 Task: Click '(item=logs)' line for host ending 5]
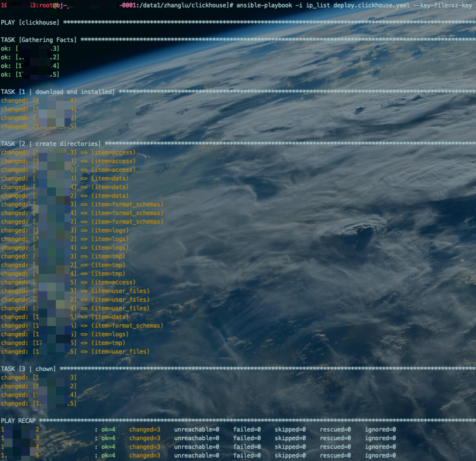(x=65, y=334)
